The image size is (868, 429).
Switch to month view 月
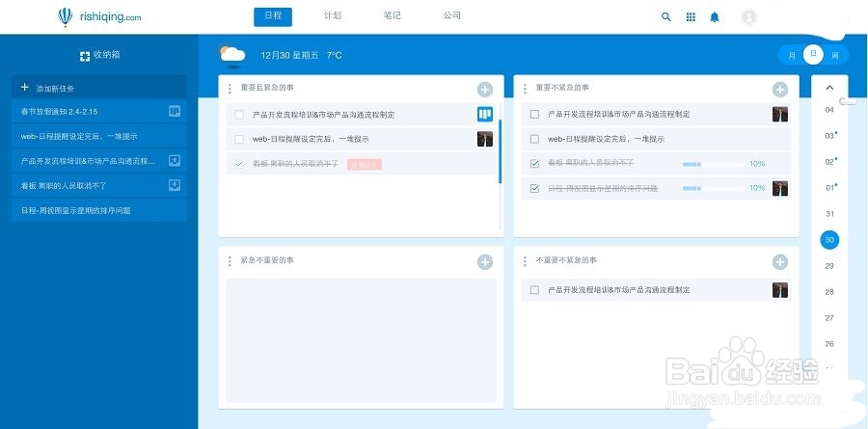coord(792,55)
